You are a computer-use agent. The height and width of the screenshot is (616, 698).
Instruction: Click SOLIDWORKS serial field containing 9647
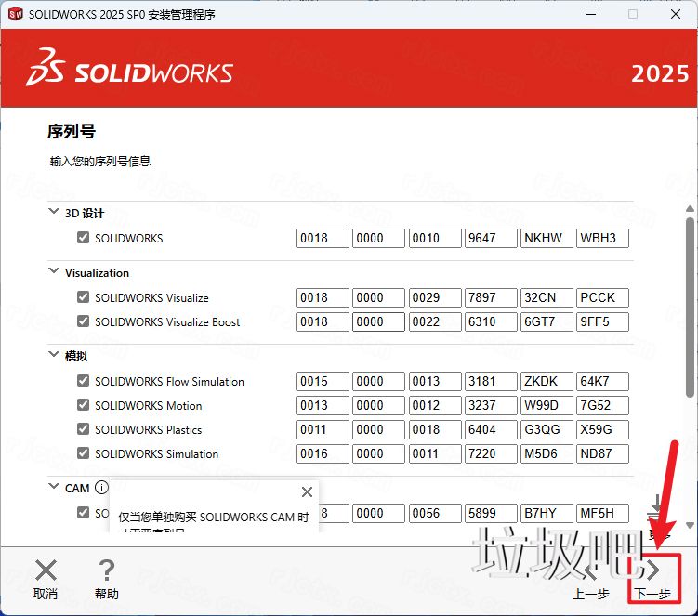point(491,238)
